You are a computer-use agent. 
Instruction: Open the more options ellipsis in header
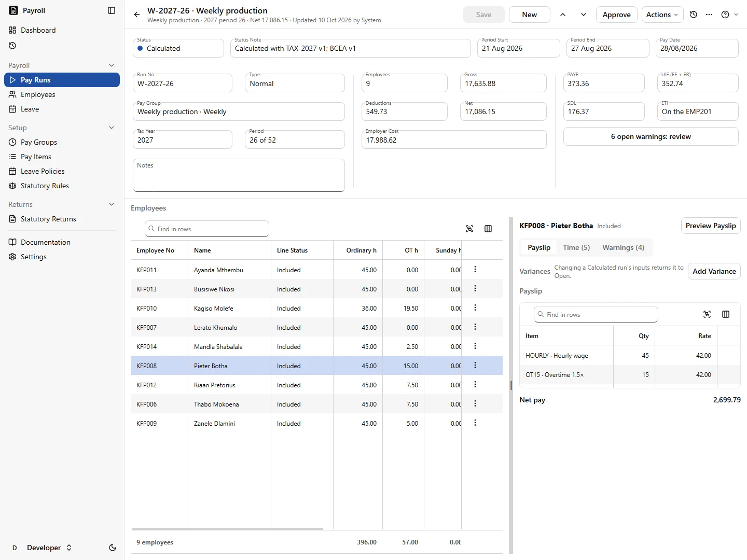pyautogui.click(x=709, y=15)
